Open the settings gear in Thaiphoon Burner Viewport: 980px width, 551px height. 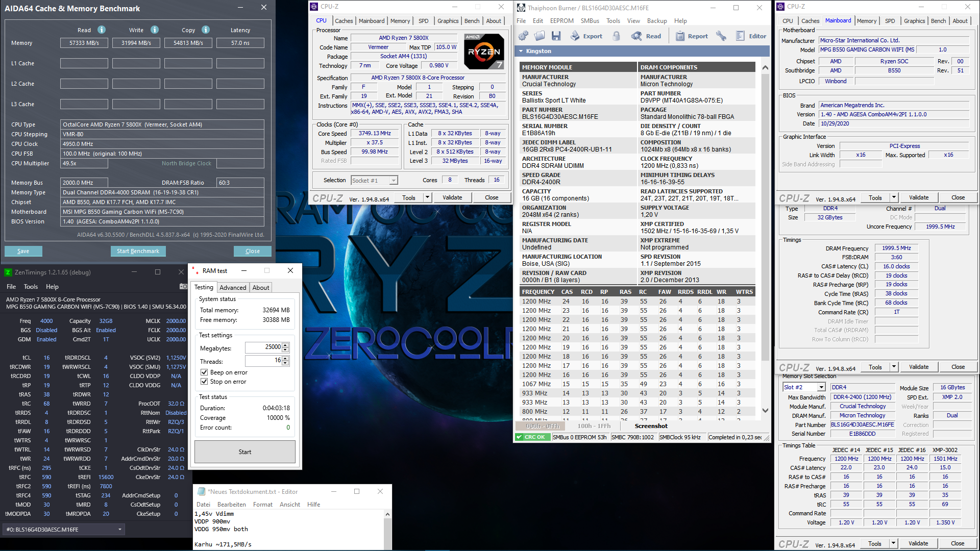(523, 36)
